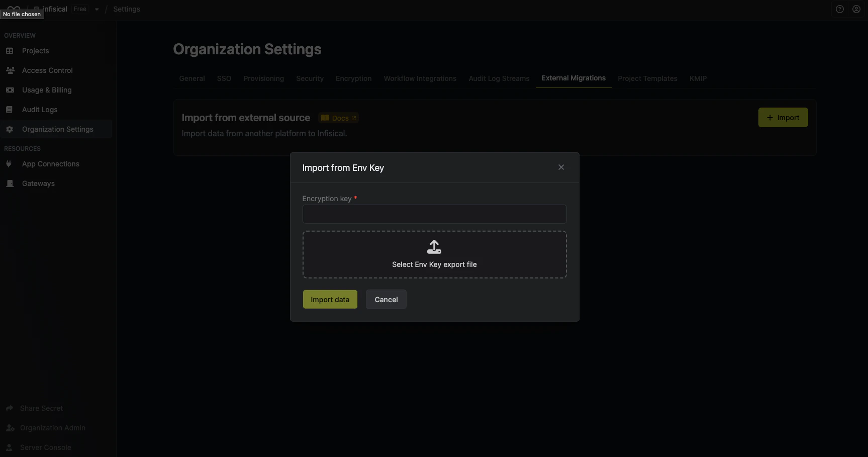Click the + Import button

click(783, 118)
